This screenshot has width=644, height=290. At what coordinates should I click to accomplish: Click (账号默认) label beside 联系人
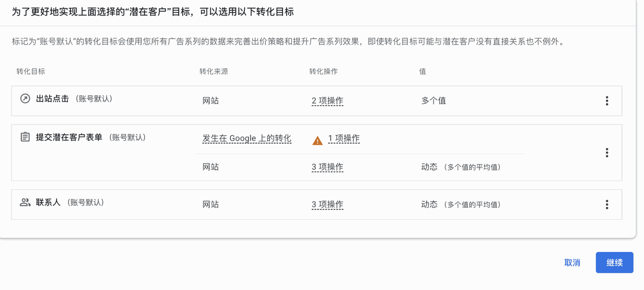(x=85, y=202)
